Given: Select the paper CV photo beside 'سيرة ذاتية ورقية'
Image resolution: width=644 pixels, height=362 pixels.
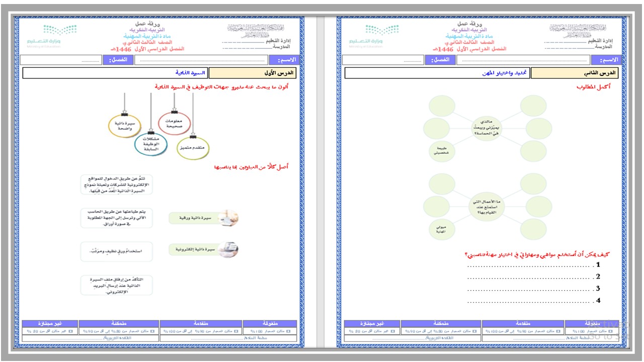Looking at the screenshot, I should coord(229,218).
